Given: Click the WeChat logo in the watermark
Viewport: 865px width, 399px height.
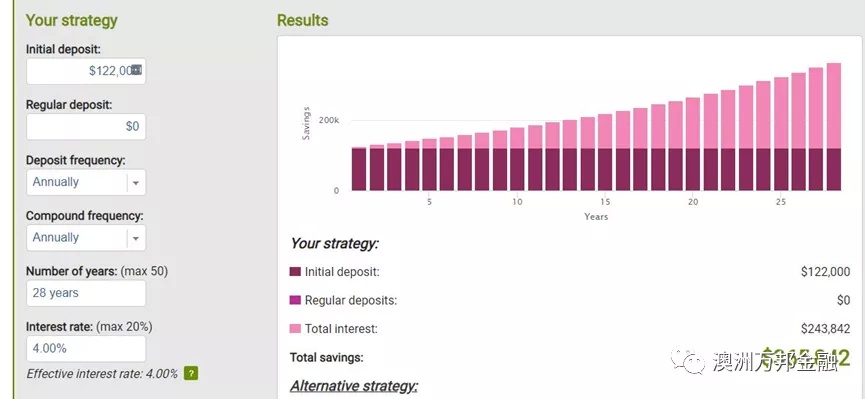Looking at the screenshot, I should click(x=688, y=361).
